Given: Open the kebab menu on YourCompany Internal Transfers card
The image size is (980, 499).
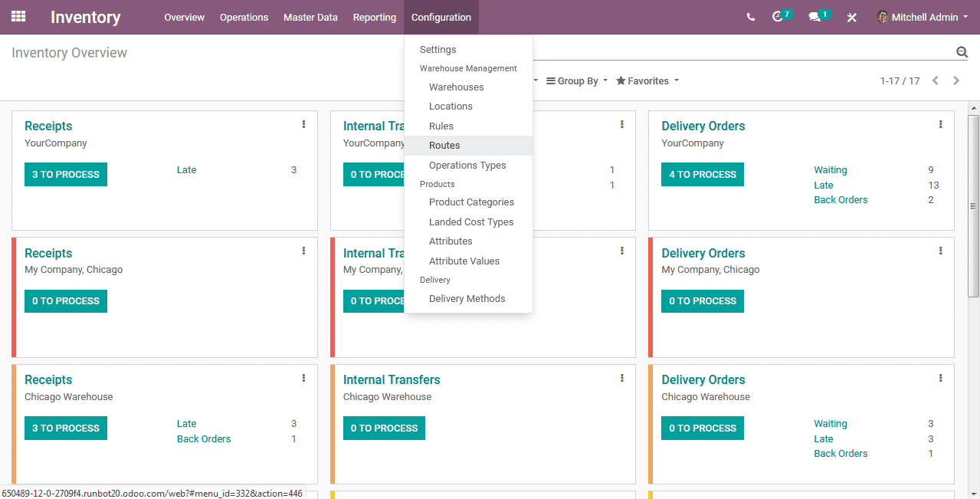Looking at the screenshot, I should [x=622, y=124].
